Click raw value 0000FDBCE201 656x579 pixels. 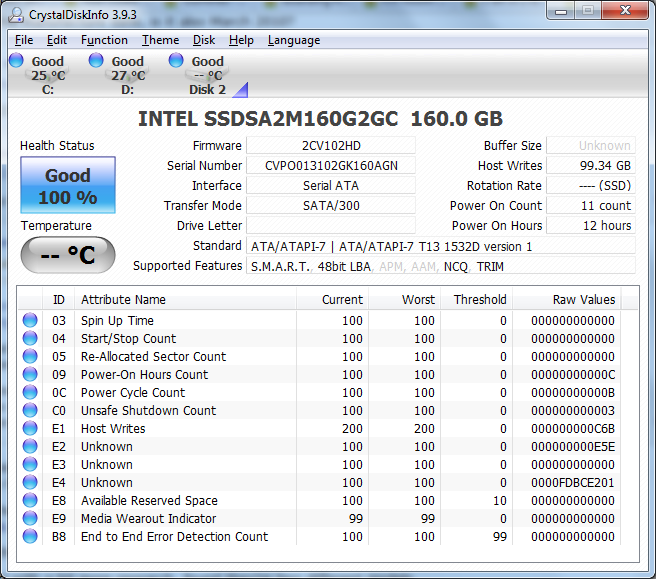pos(572,482)
